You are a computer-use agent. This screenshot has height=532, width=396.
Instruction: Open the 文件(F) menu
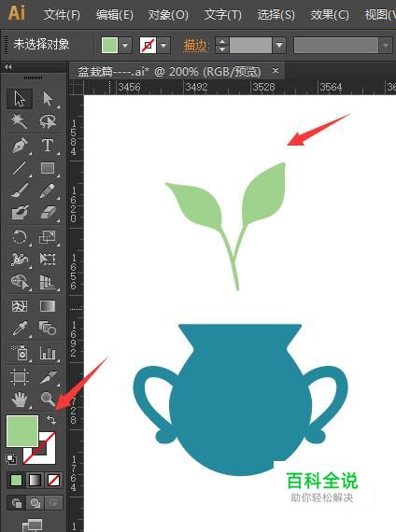pos(62,15)
